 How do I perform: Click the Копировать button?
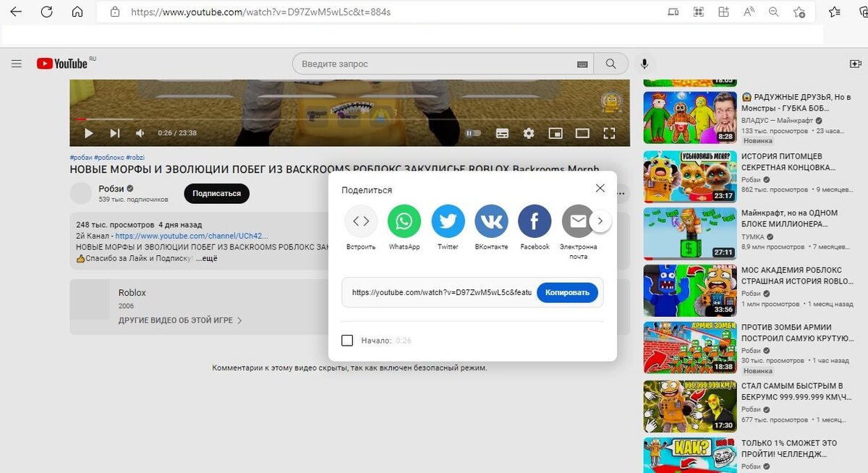click(x=568, y=292)
